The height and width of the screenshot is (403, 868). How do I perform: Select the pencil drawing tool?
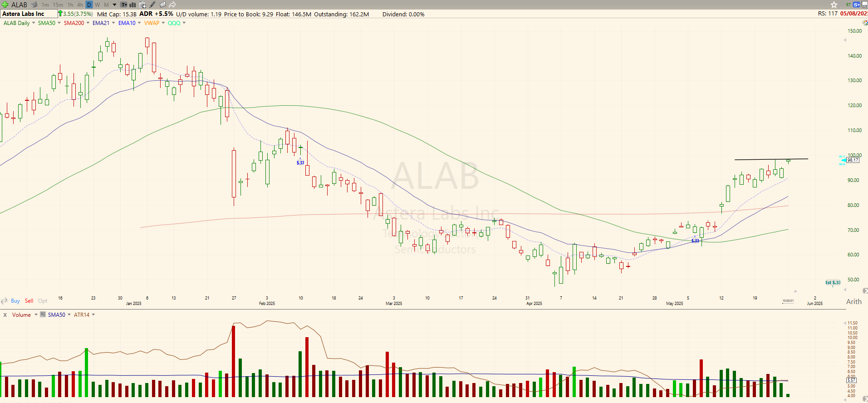click(x=152, y=5)
